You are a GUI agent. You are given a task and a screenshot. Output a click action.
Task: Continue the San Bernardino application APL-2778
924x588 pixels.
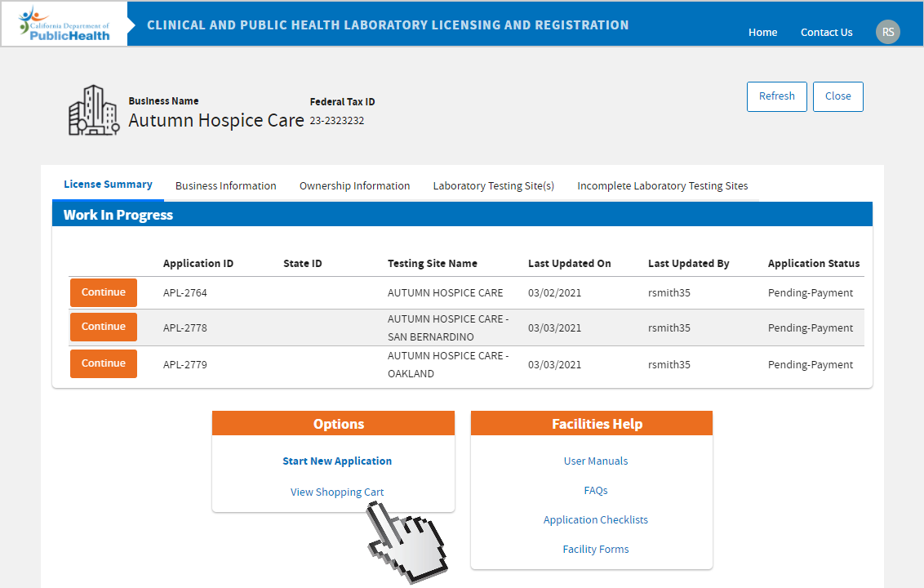tap(104, 327)
